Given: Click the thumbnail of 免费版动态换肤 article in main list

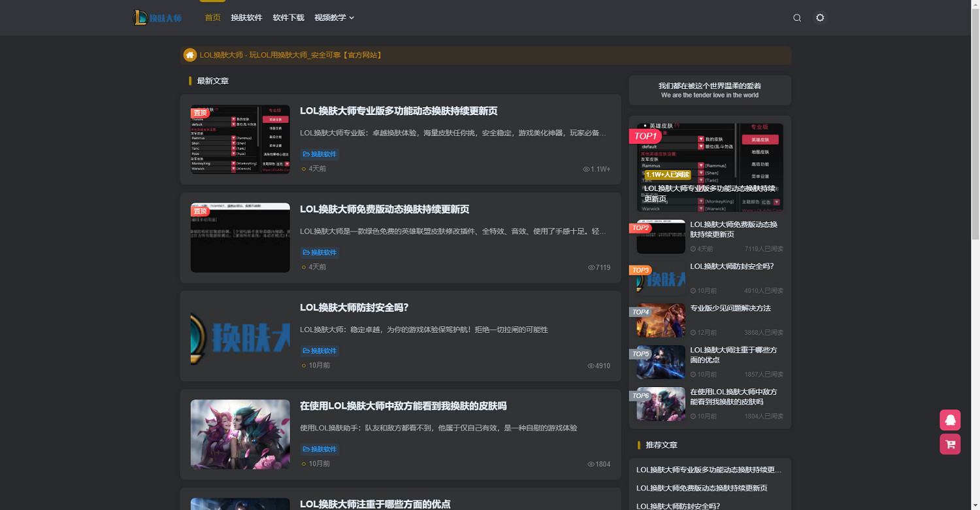Looking at the screenshot, I should (240, 237).
